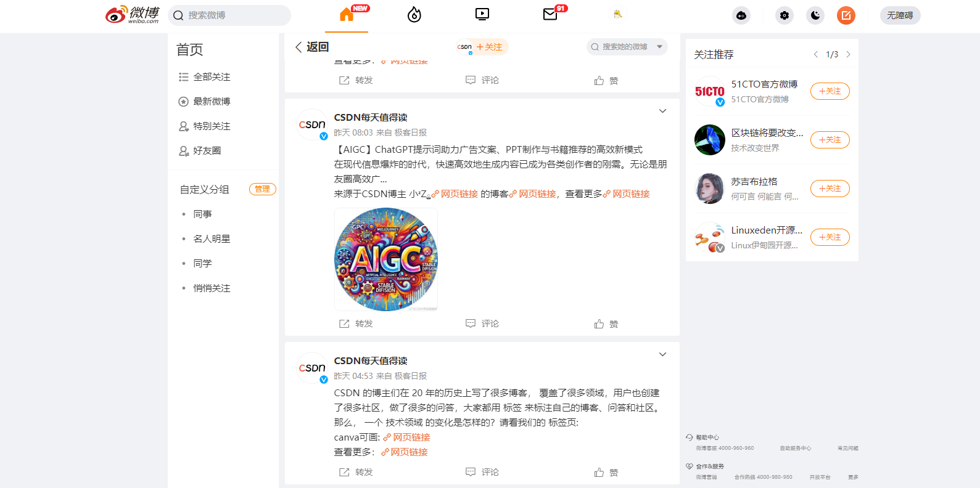Follow Linuxeden开源 account
980x488 pixels.
pos(830,237)
